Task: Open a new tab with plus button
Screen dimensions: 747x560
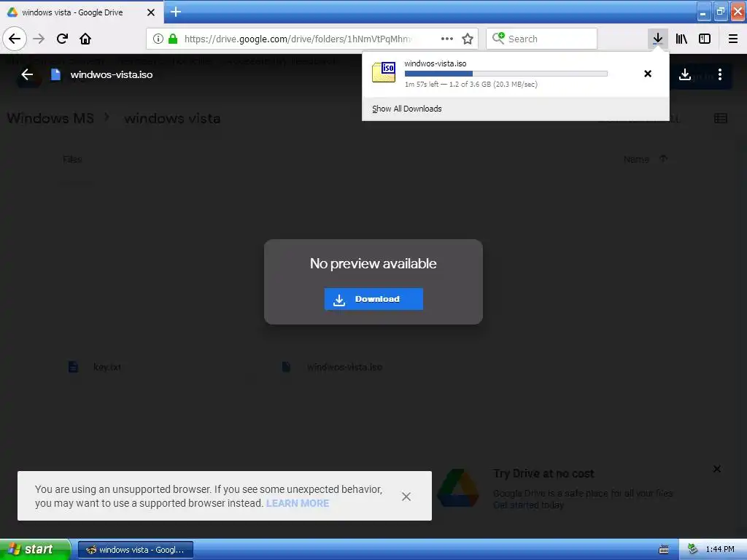Action: pos(176,12)
